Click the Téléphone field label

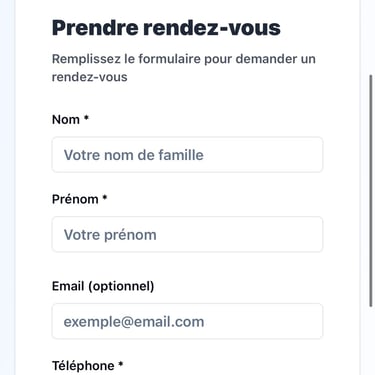tap(83, 366)
